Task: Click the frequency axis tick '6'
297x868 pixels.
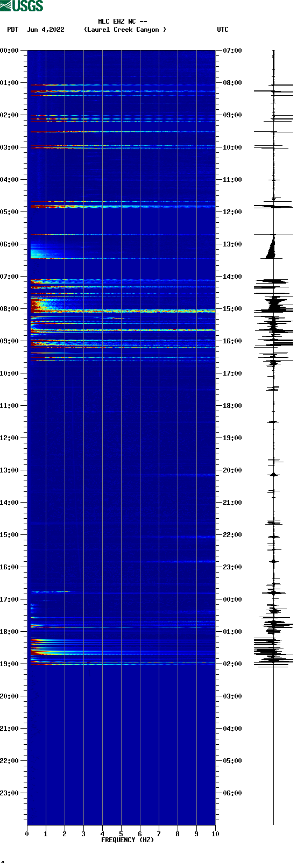Action: tap(140, 834)
